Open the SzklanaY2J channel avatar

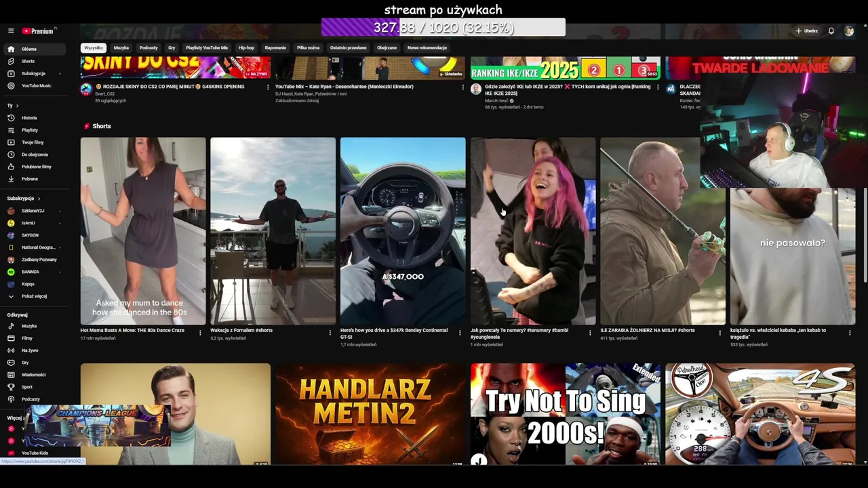click(x=11, y=211)
